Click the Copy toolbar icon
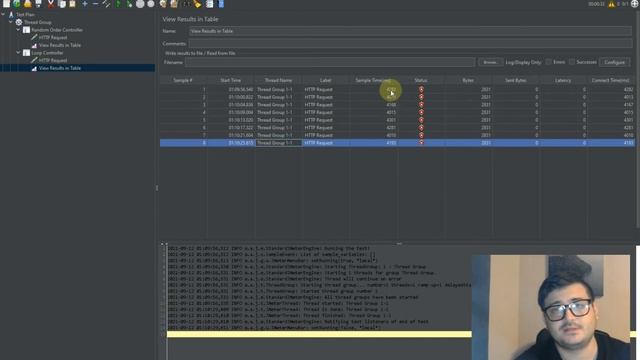Image resolution: width=640 pixels, height=360 pixels. tap(62, 4)
